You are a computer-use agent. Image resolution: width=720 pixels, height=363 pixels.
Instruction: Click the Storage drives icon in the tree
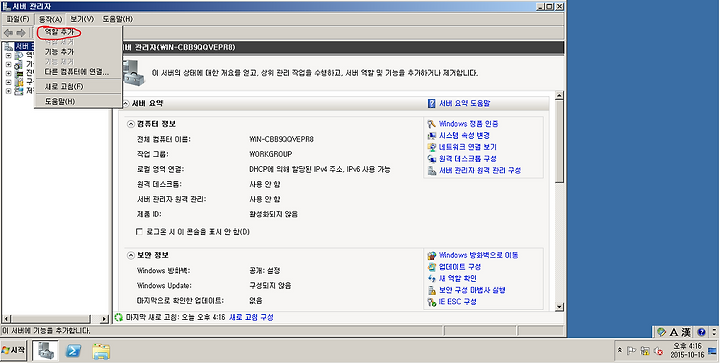click(19, 91)
